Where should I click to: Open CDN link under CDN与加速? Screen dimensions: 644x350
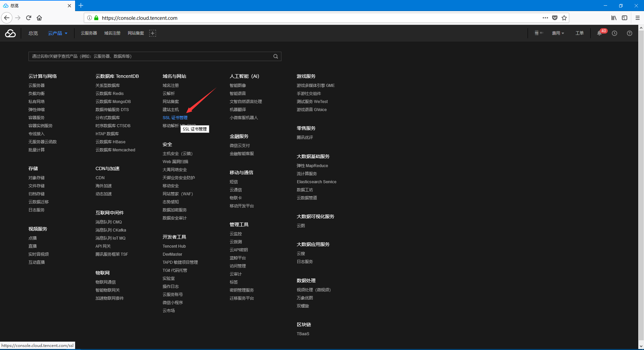pos(100,178)
